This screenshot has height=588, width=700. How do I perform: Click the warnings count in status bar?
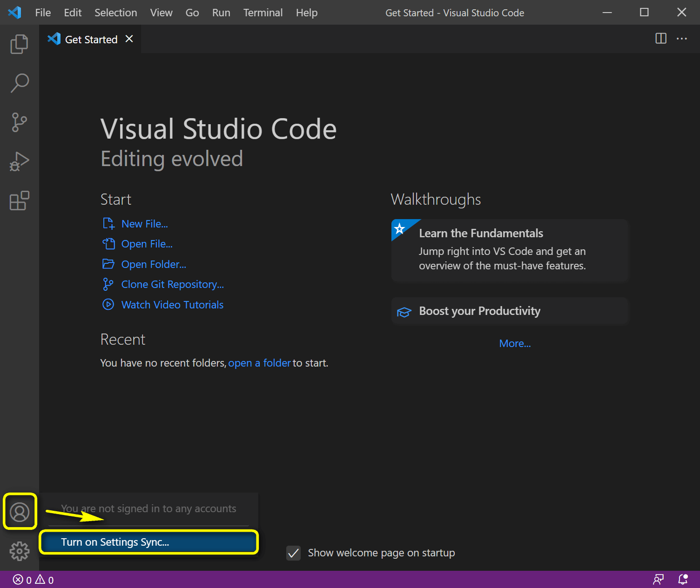click(45, 580)
